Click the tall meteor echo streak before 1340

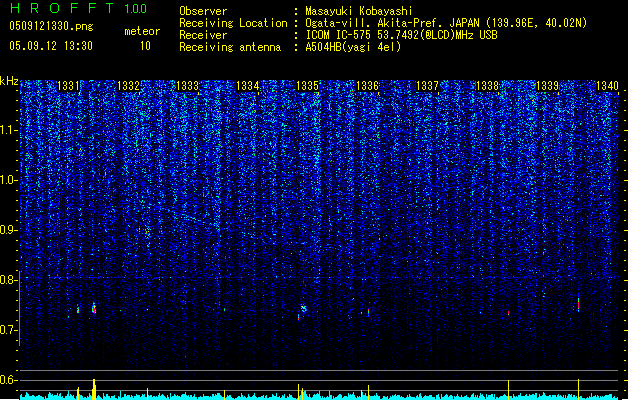coord(578,303)
